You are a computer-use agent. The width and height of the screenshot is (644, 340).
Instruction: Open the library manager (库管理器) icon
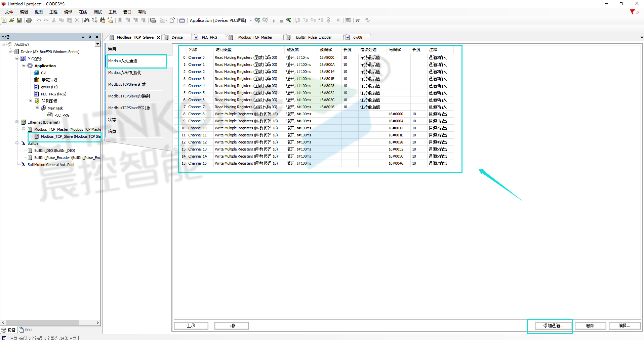click(37, 80)
